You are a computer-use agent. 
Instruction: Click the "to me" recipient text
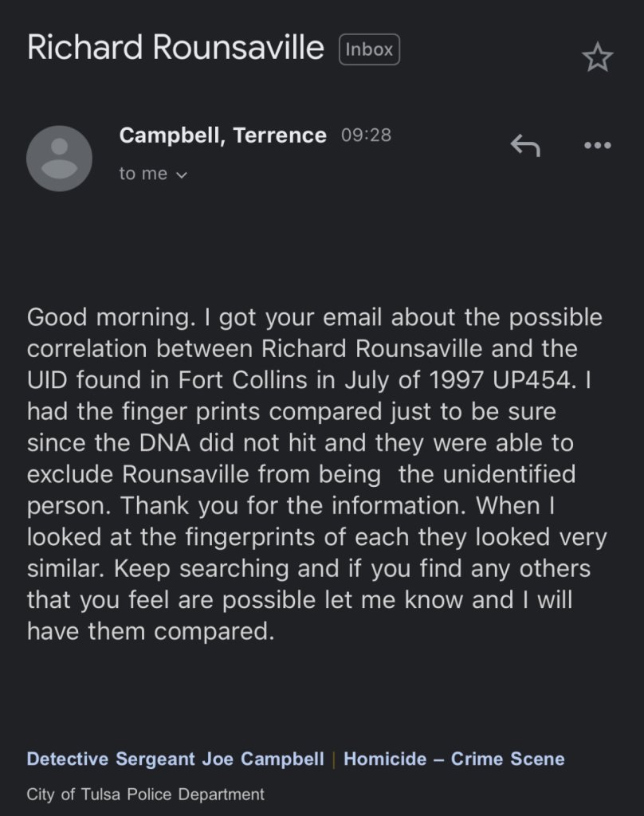click(x=143, y=174)
